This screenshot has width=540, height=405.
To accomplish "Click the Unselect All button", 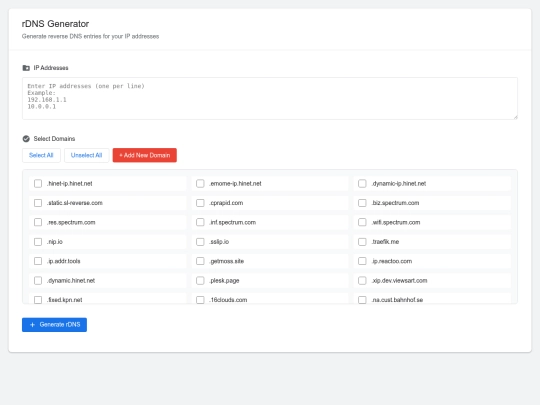I will pyautogui.click(x=86, y=155).
